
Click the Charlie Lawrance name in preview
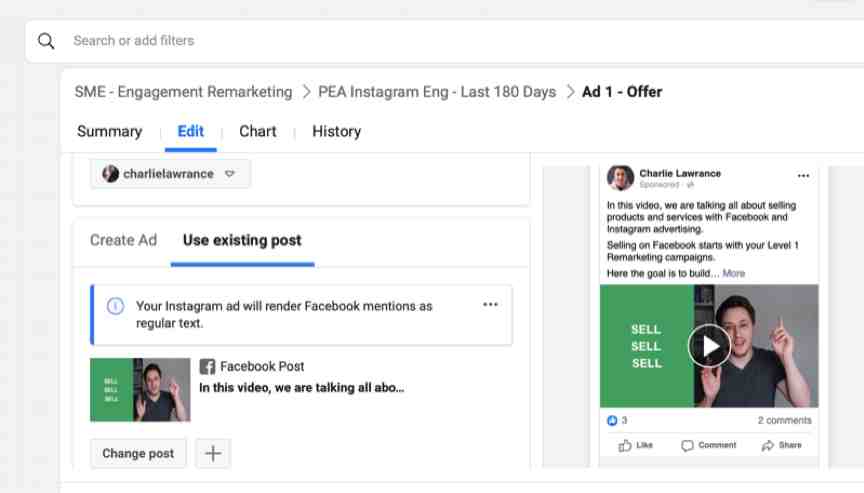point(680,174)
